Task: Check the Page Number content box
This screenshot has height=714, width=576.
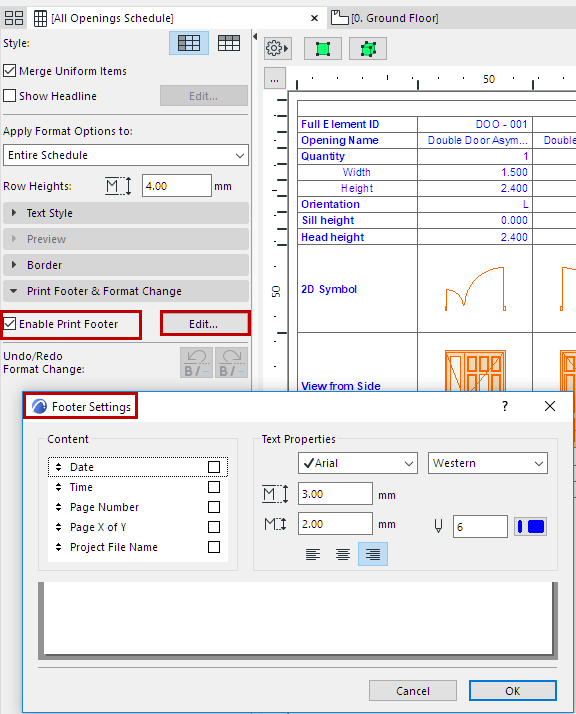Action: pos(214,507)
